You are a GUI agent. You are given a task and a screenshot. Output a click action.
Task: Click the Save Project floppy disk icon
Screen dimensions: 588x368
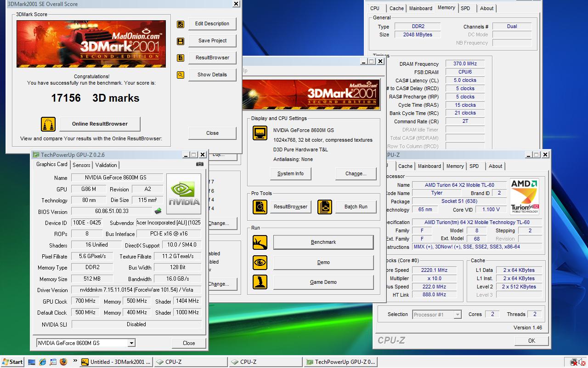click(181, 41)
